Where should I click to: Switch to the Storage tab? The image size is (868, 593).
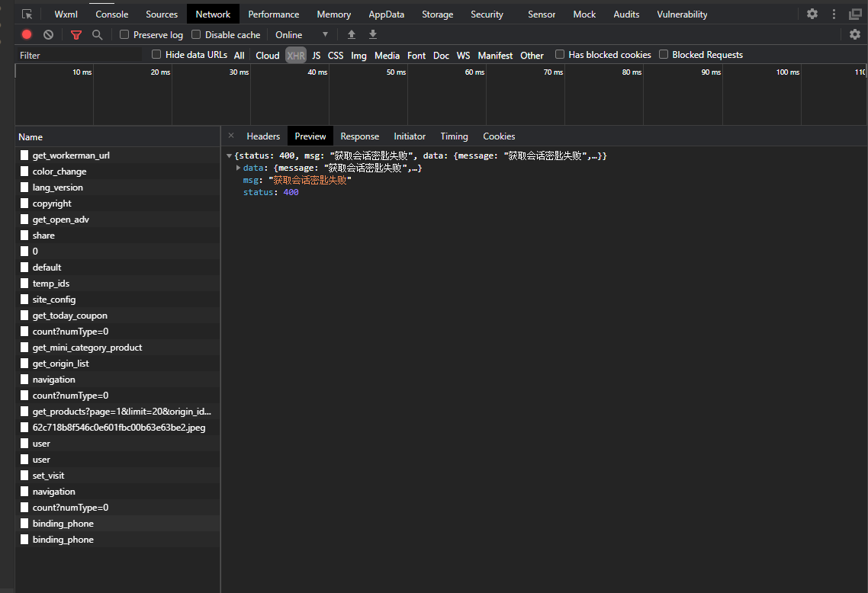tap(437, 14)
